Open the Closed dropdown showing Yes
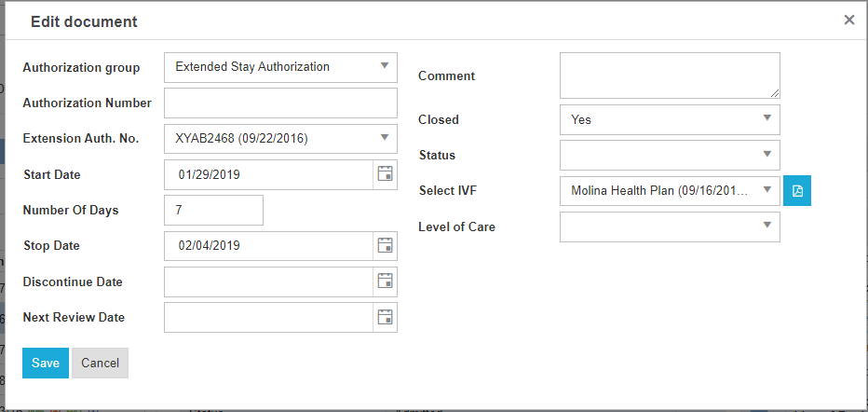The image size is (868, 412). click(670, 119)
